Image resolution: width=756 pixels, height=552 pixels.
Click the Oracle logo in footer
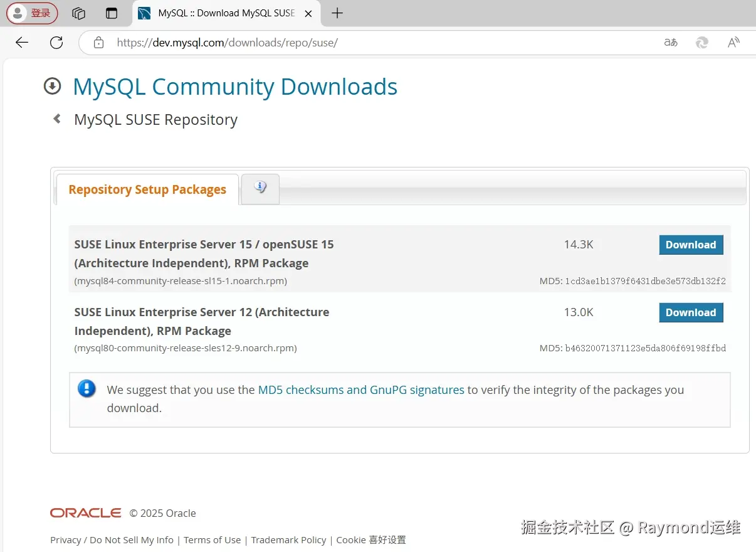86,513
